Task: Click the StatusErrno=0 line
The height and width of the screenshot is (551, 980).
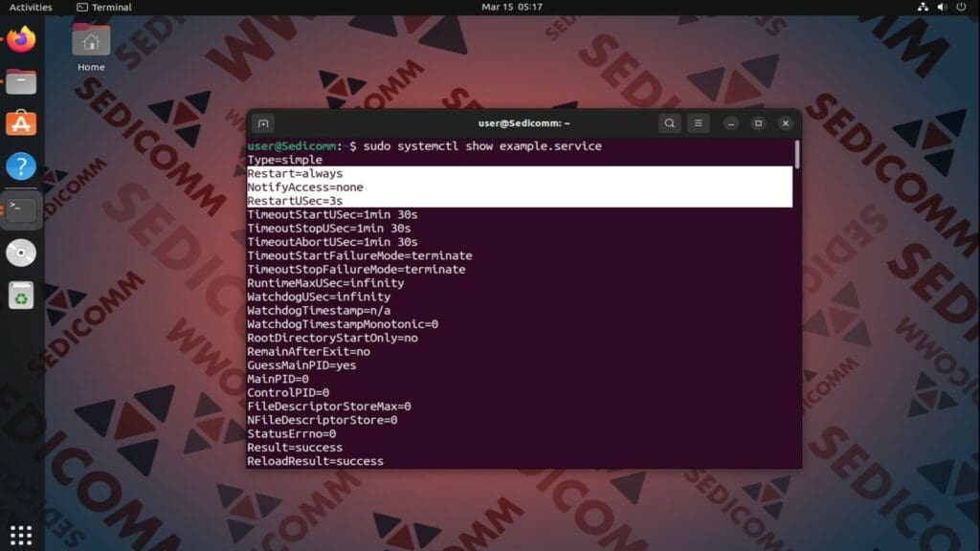Action: click(292, 434)
